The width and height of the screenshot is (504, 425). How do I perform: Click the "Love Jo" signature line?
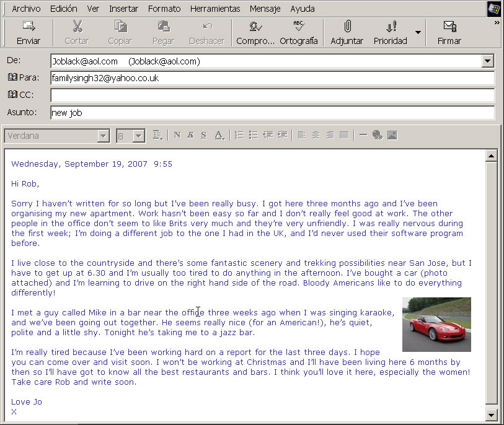tap(27, 402)
